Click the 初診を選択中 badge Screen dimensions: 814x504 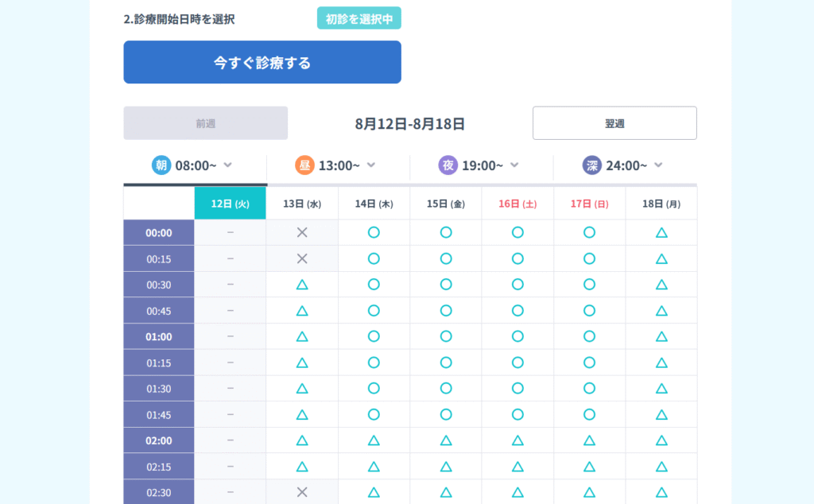[x=359, y=18]
